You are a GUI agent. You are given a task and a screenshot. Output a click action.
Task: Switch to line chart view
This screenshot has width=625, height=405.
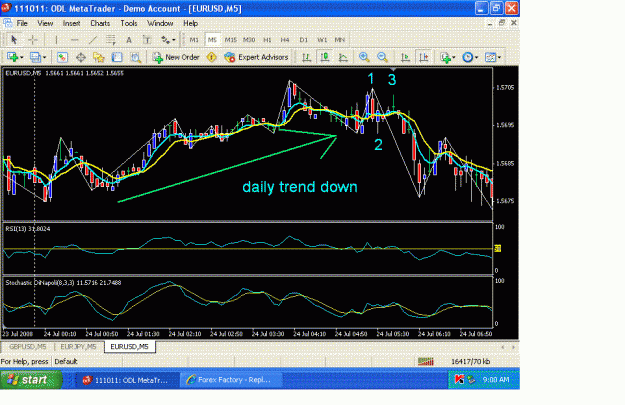point(343,57)
